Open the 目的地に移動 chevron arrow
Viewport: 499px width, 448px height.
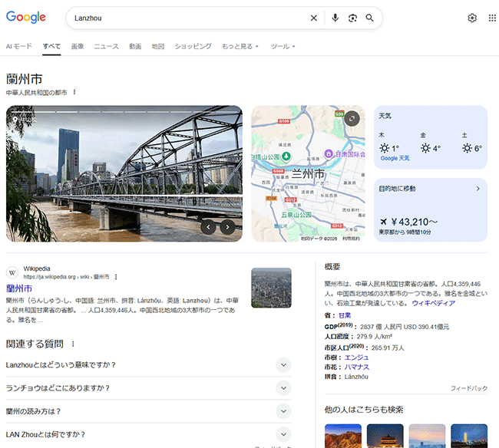coord(478,189)
